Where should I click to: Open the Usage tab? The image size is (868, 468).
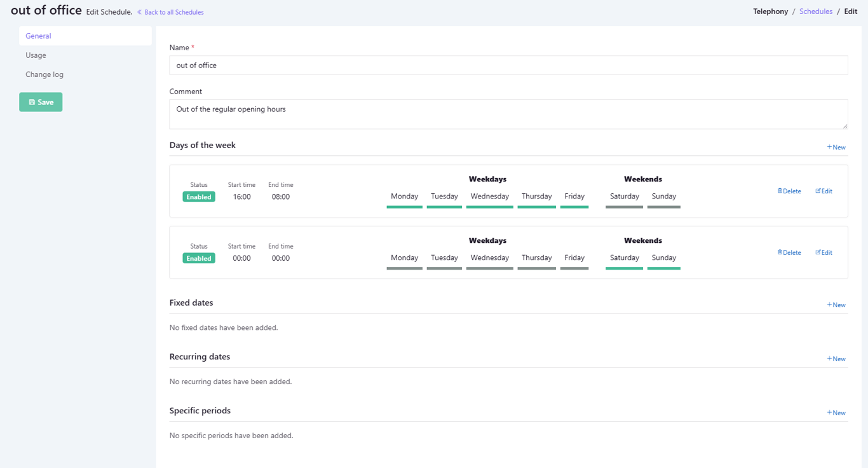tap(36, 55)
